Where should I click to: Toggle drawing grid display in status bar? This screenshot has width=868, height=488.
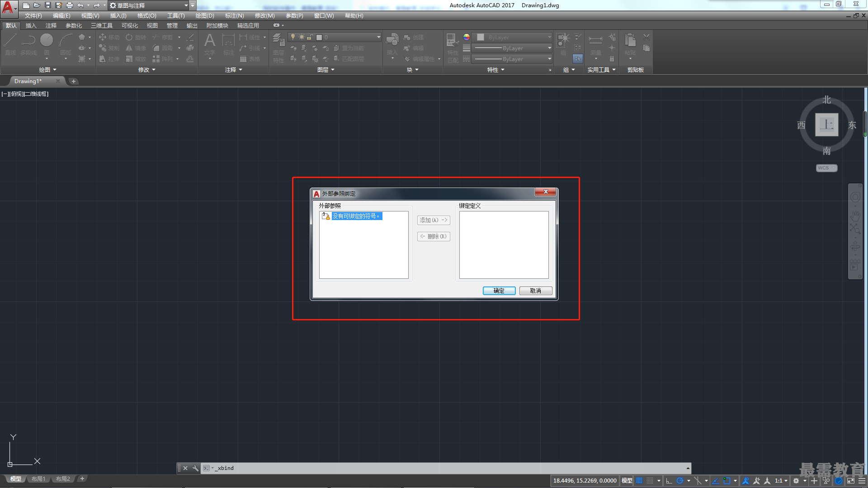coord(639,481)
